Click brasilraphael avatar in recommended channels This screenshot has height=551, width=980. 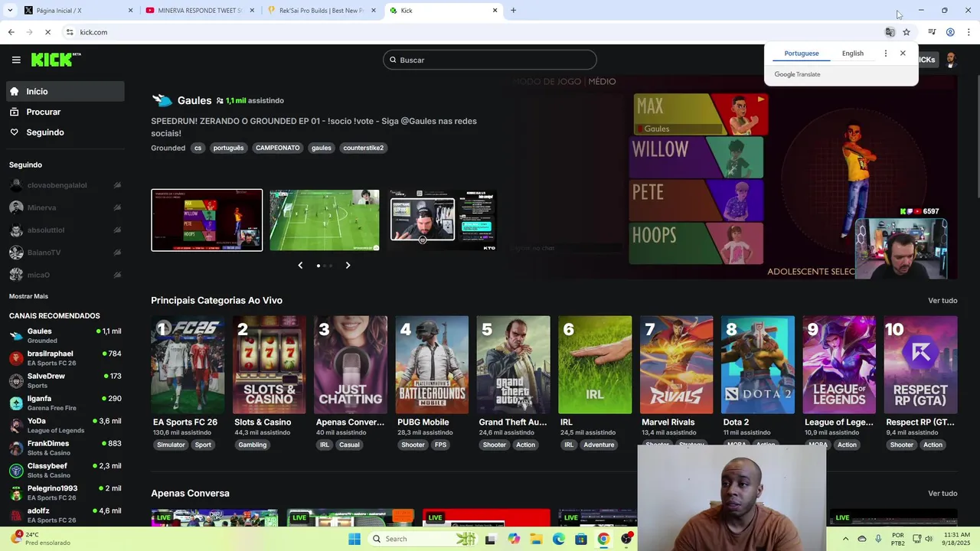click(16, 359)
